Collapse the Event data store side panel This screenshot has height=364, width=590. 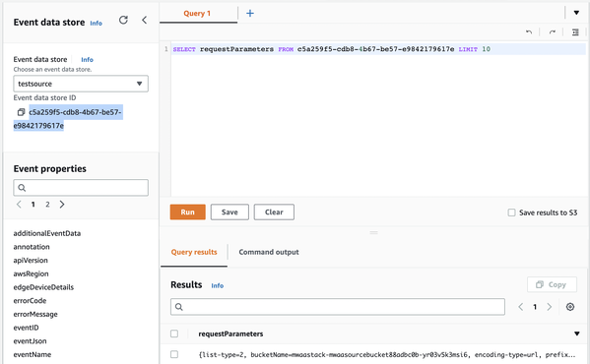[145, 20]
